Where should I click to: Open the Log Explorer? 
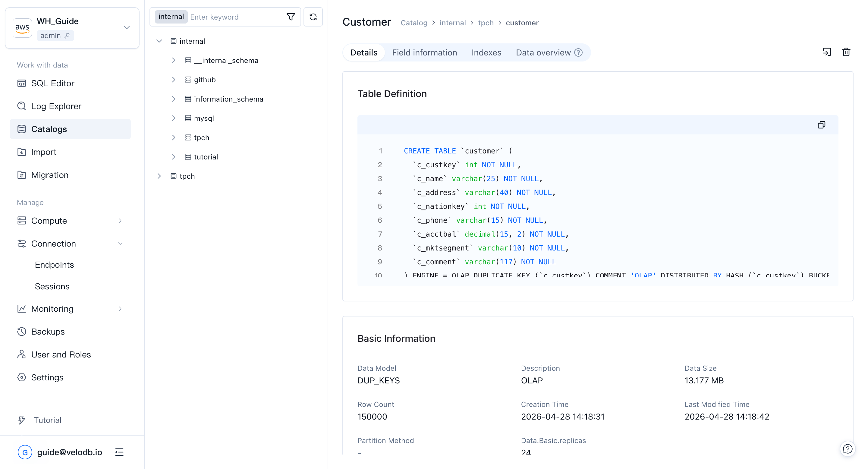coord(56,106)
